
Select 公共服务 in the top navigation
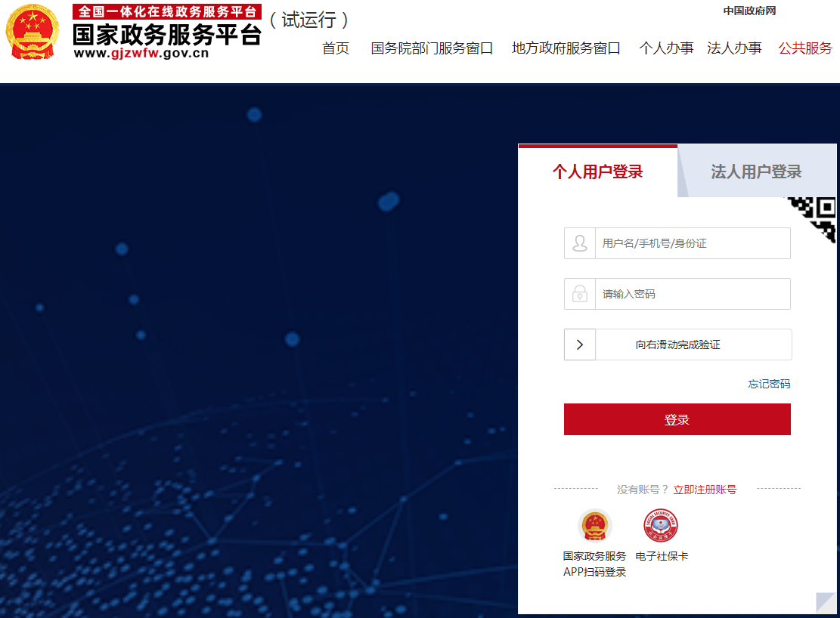[805, 48]
